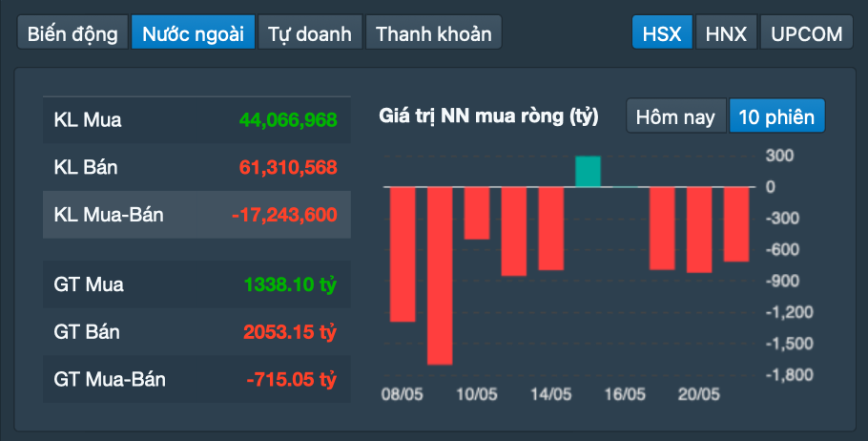Click the 16/05 x-axis label
868x441 pixels.
point(625,394)
